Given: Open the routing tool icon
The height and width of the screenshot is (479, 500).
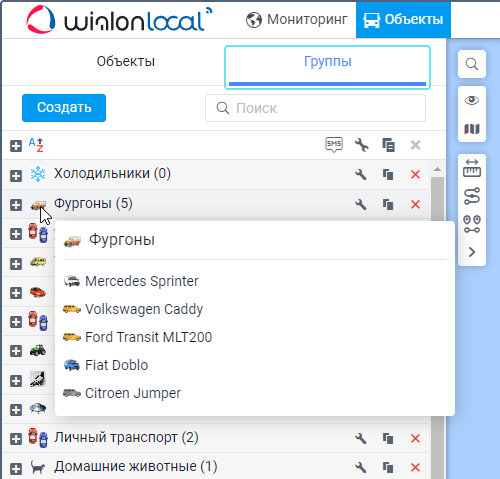Looking at the screenshot, I should point(472,196).
